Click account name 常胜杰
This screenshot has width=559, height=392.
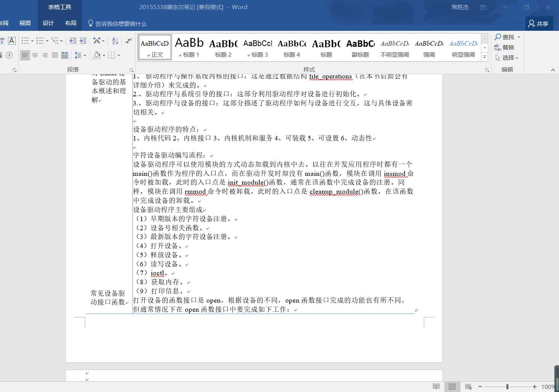(x=460, y=7)
